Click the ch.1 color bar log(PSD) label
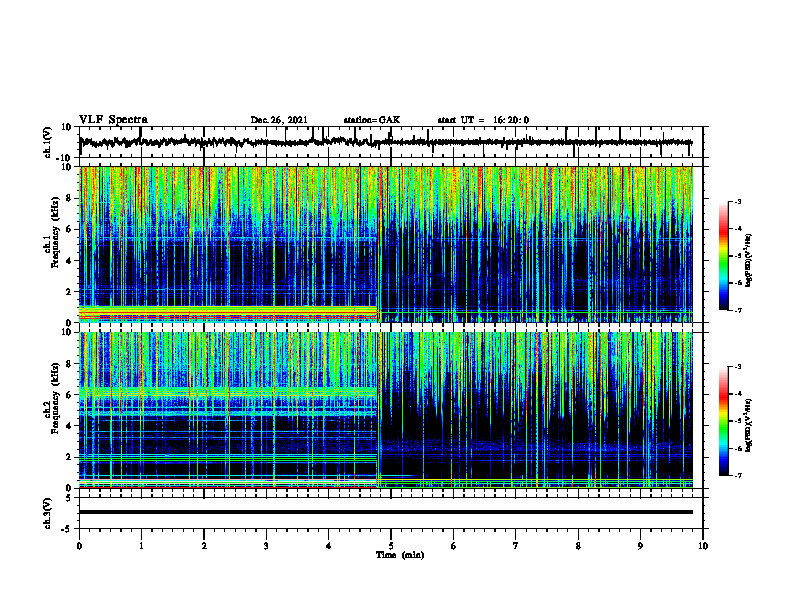 748,261
